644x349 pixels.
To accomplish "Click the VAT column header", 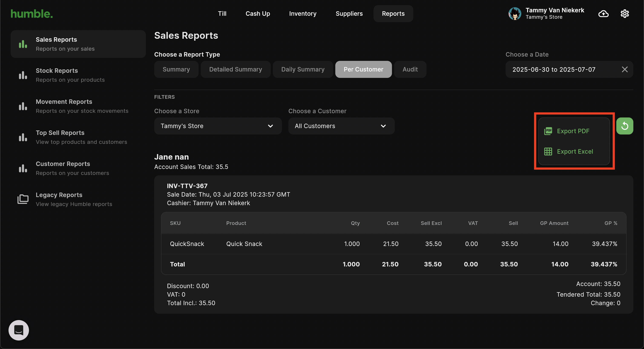I will pos(473,223).
